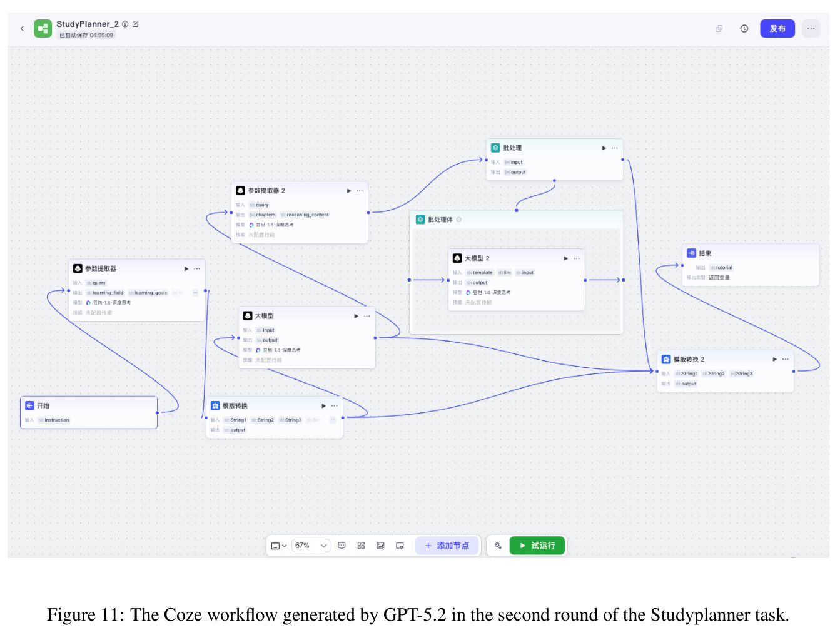Select the 开始 node title

tap(43, 405)
